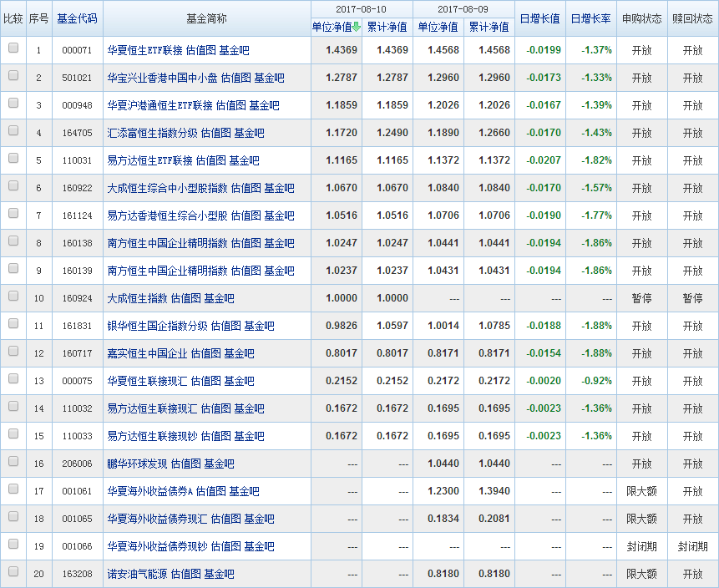This screenshot has height=588, width=719.
Task: Check the compare box for 诺安油气能源
Action: pyautogui.click(x=13, y=572)
